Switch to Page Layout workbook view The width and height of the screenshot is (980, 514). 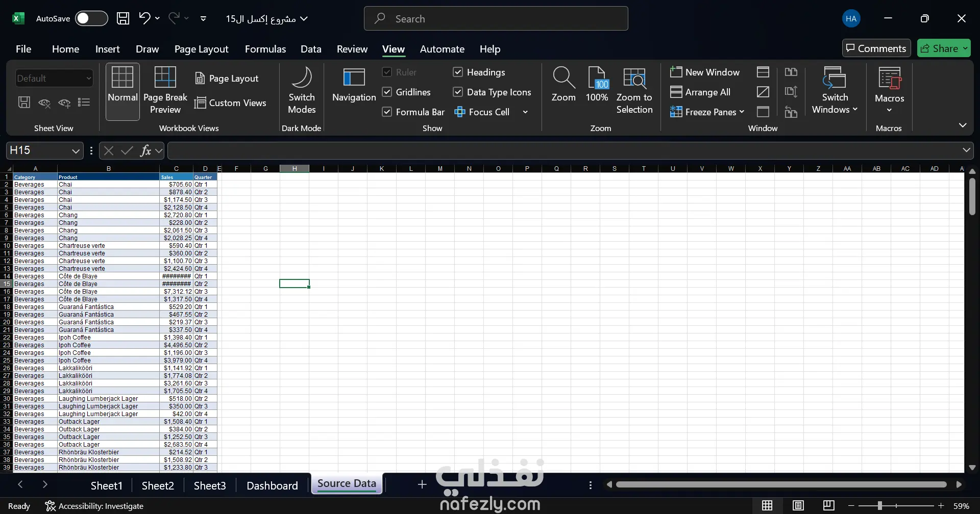click(227, 79)
